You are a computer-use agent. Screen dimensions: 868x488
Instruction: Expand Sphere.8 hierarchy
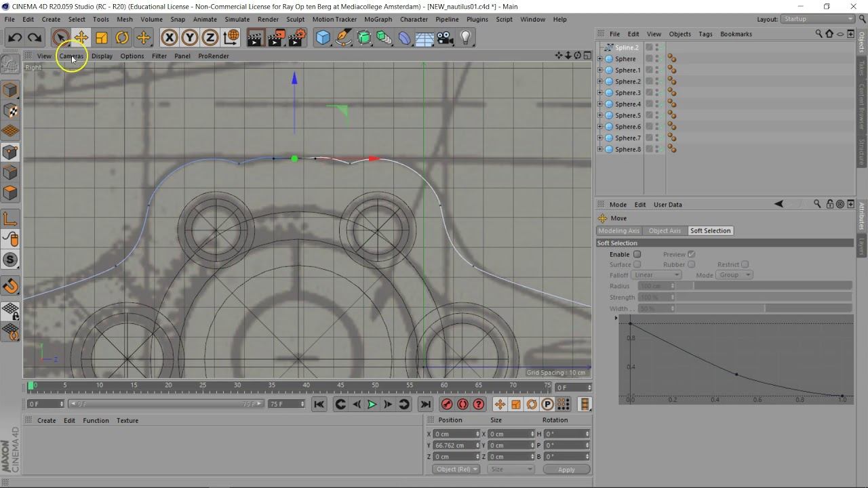click(x=599, y=149)
